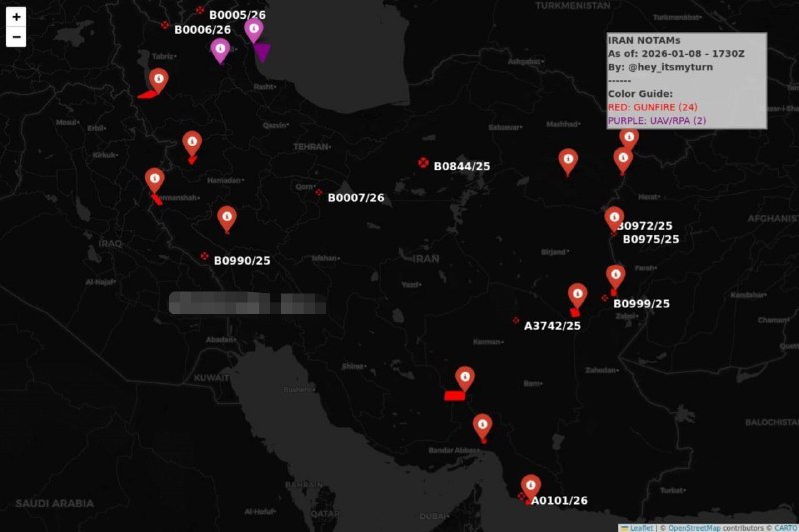
Task: Click the B0007/26 NOTAM label
Action: click(x=356, y=198)
